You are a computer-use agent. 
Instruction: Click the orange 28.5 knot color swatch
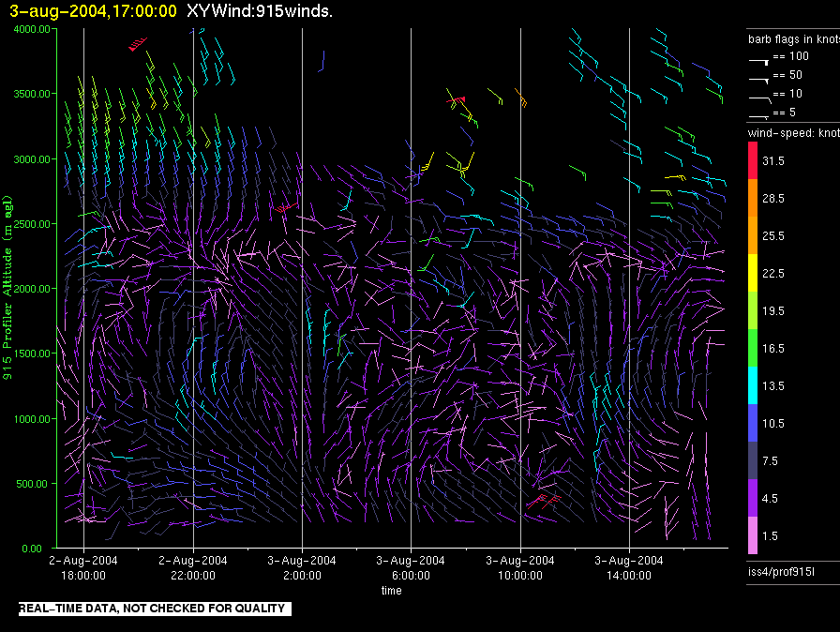[753, 198]
